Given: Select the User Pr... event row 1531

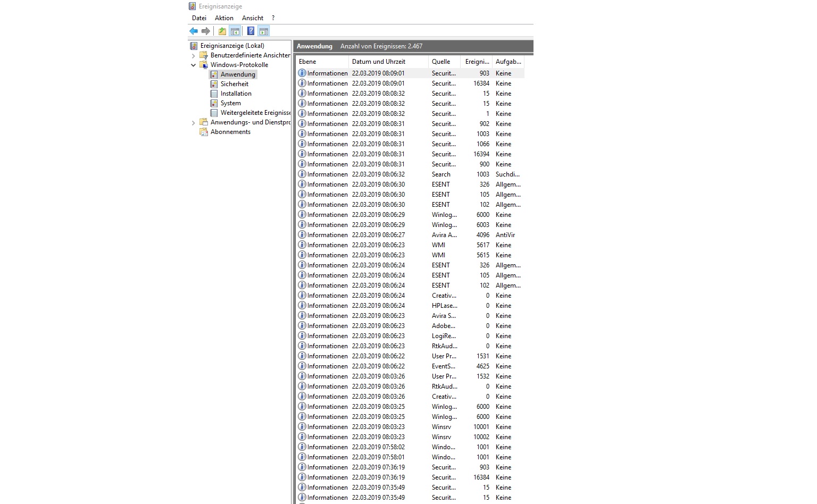Looking at the screenshot, I should [410, 356].
